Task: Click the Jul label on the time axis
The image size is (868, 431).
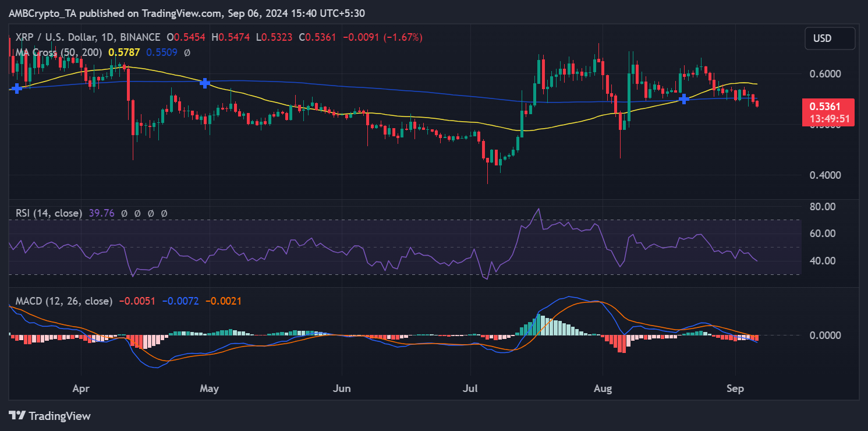Action: click(472, 388)
